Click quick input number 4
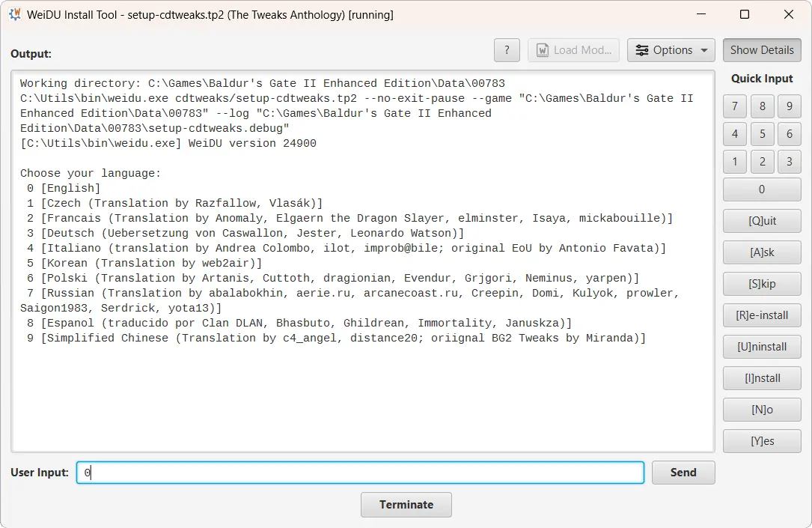Image resolution: width=812 pixels, height=528 pixels. coord(735,133)
